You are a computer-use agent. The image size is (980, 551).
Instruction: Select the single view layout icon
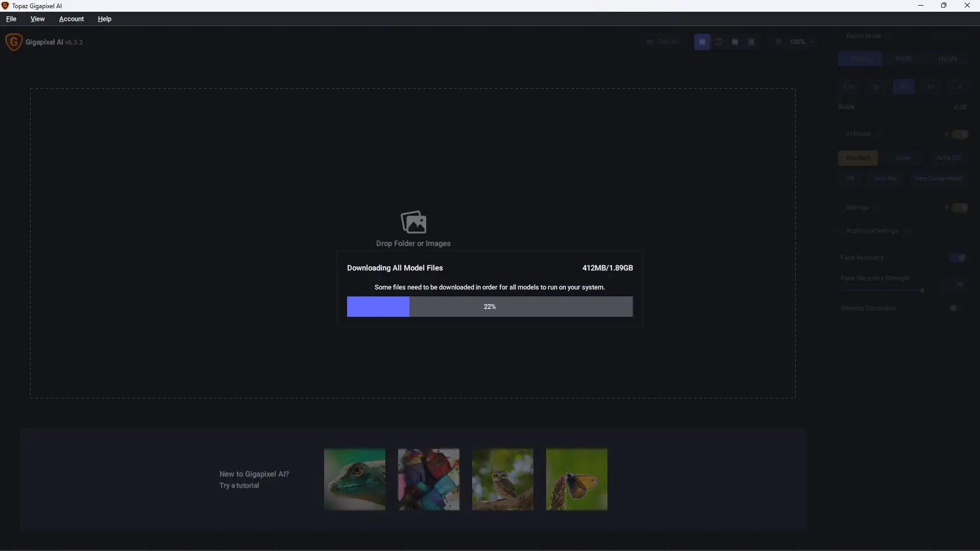702,42
